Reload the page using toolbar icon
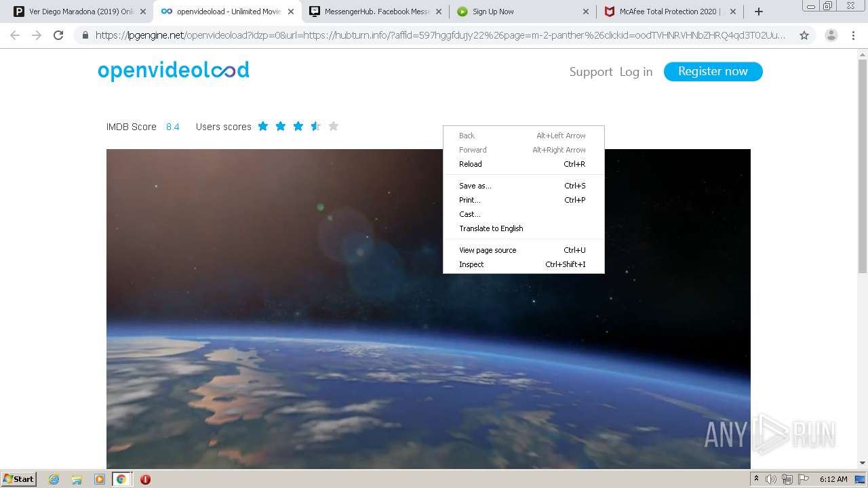Viewport: 868px width, 488px height. (58, 35)
